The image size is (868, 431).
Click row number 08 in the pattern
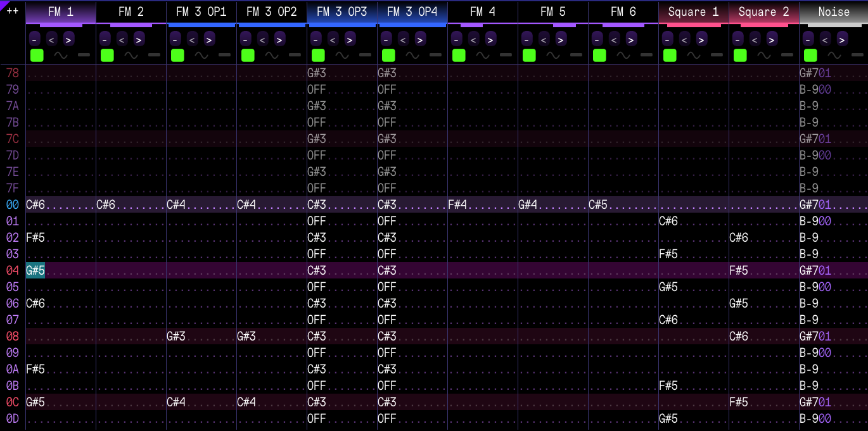(13, 336)
